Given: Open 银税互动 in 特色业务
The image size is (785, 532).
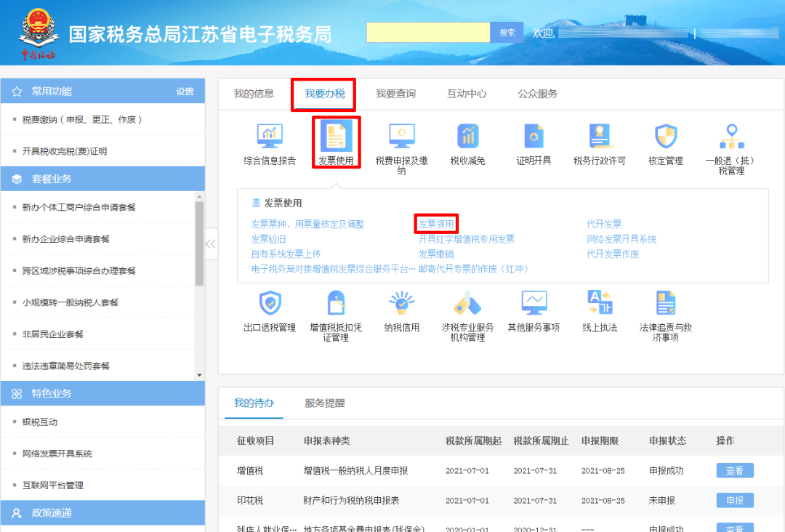Looking at the screenshot, I should 39,422.
